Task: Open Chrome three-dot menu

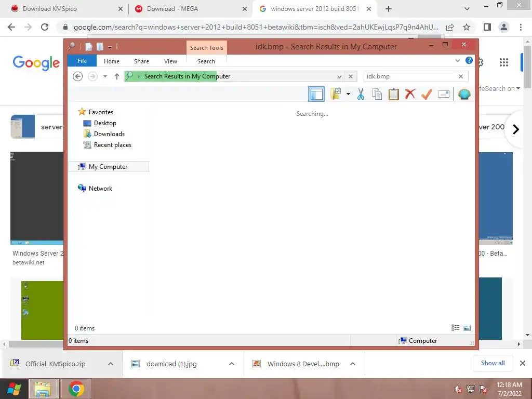Action: [x=521, y=27]
